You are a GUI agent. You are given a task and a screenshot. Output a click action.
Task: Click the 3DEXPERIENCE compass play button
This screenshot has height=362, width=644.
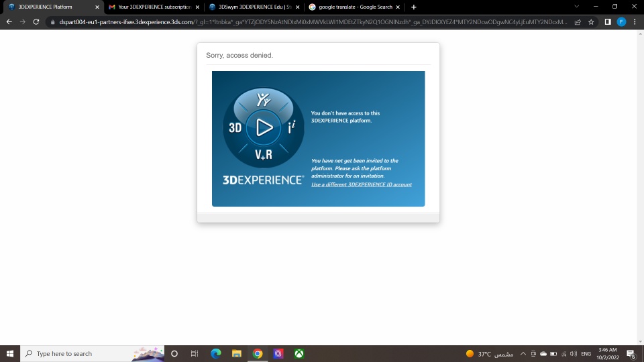[263, 127]
